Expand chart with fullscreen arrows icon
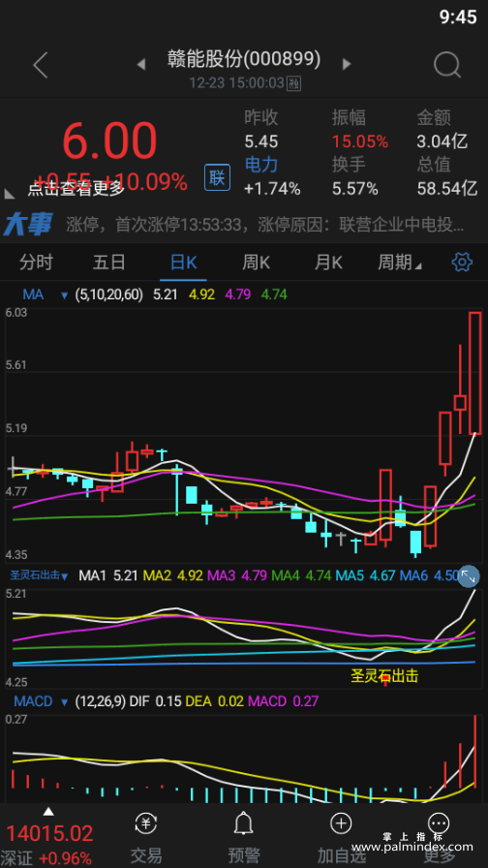488x868 pixels. (x=469, y=576)
